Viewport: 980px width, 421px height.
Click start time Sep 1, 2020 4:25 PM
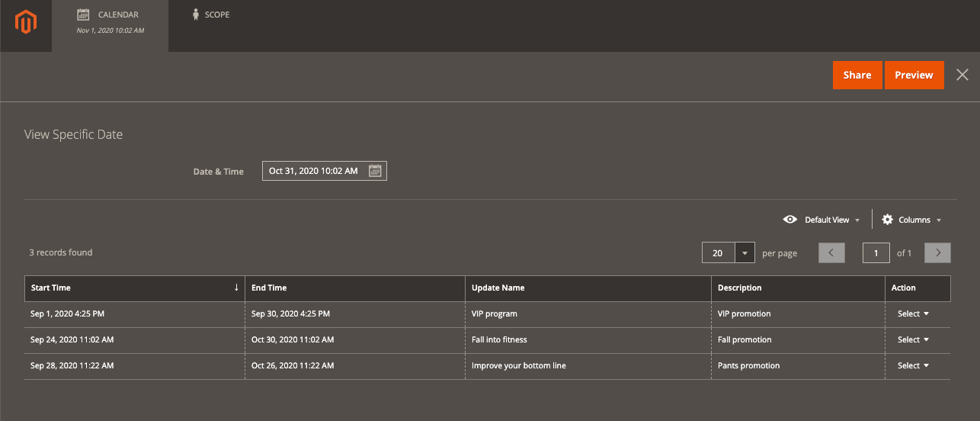[x=68, y=313]
